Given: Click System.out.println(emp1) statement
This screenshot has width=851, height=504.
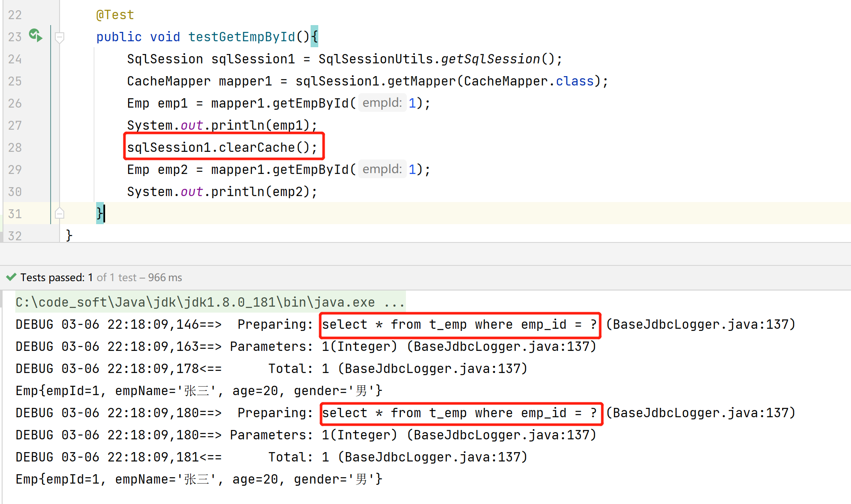Looking at the screenshot, I should [222, 125].
